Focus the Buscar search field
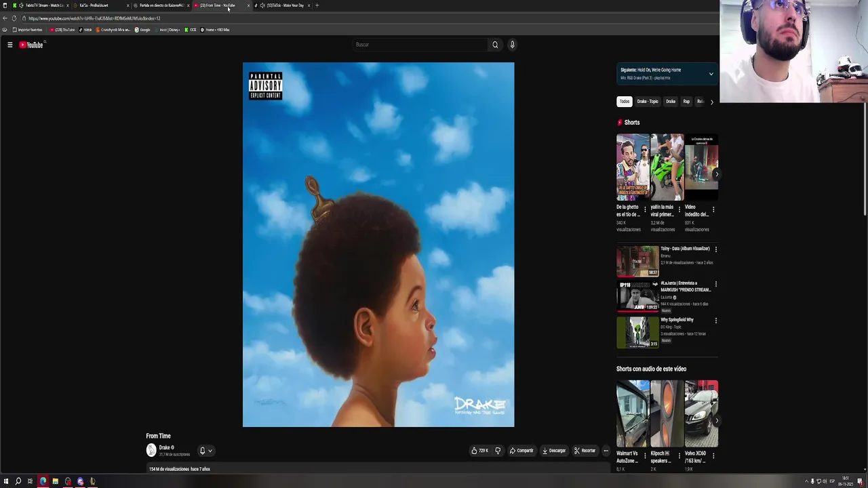This screenshot has height=488, width=868. click(420, 45)
